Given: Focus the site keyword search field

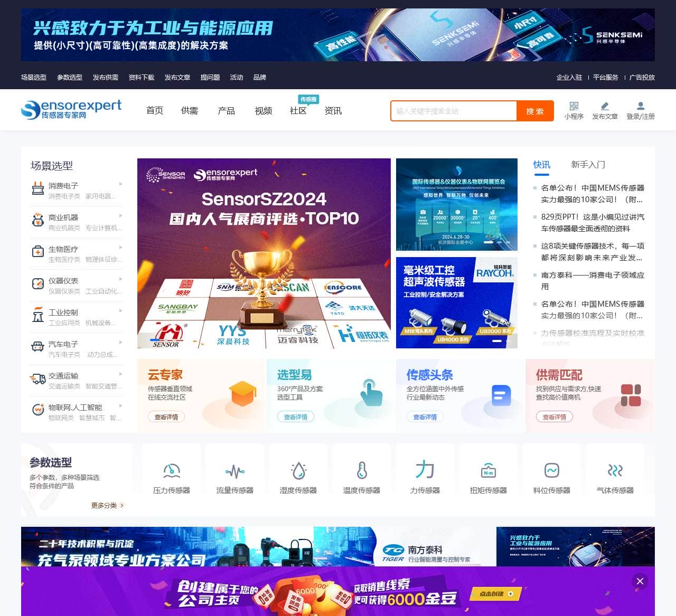Looking at the screenshot, I should 454,111.
